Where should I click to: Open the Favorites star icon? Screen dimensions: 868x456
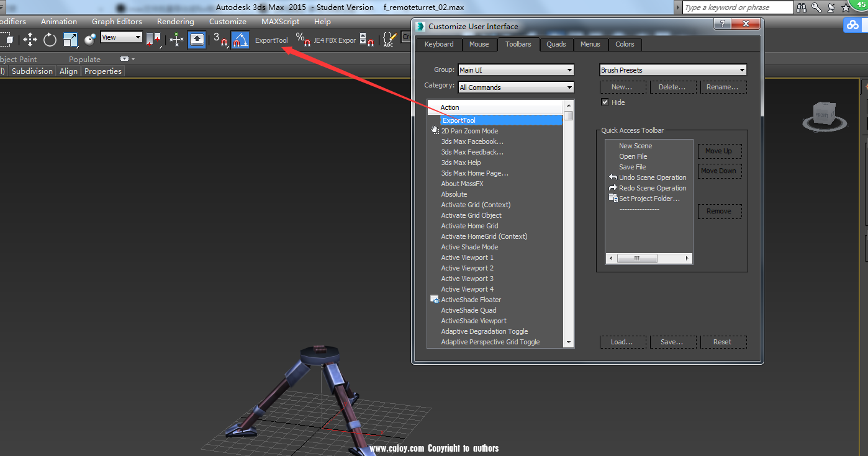(846, 7)
